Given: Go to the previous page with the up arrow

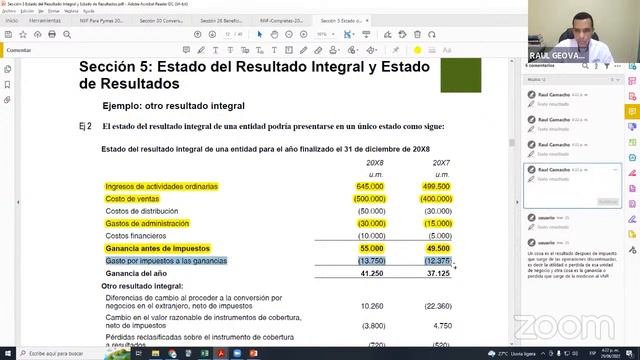Looking at the screenshot, I should (x=198, y=35).
